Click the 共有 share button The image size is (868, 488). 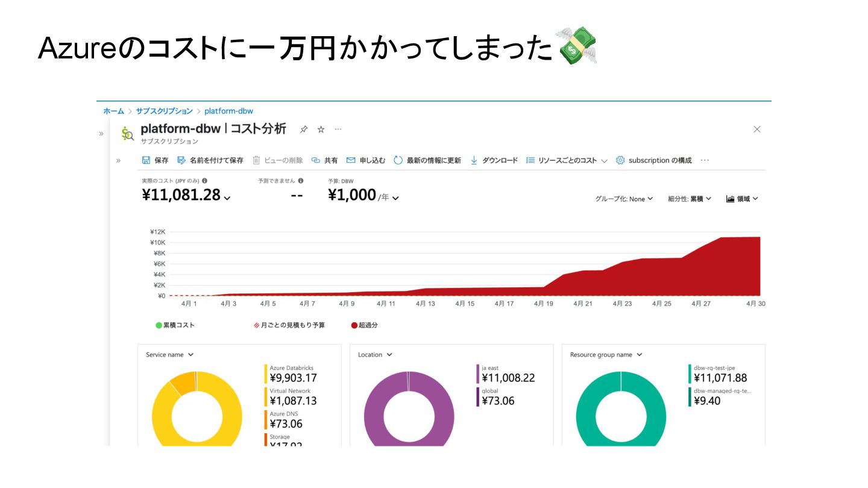point(324,160)
